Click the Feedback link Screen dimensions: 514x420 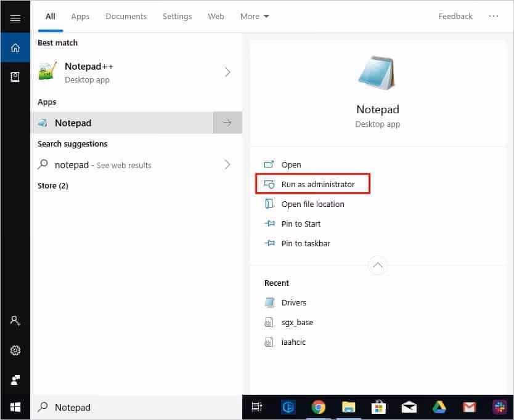455,16
